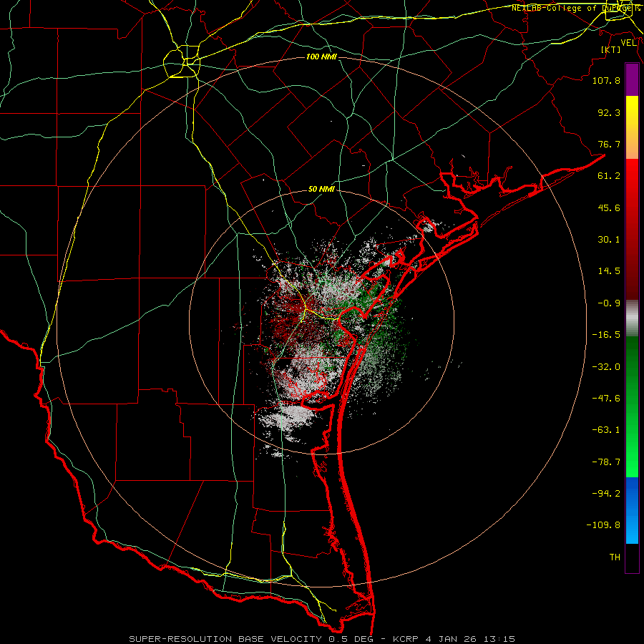The width and height of the screenshot is (644, 644).
Task: Click the 30.1 scale value
Action: pyautogui.click(x=609, y=240)
